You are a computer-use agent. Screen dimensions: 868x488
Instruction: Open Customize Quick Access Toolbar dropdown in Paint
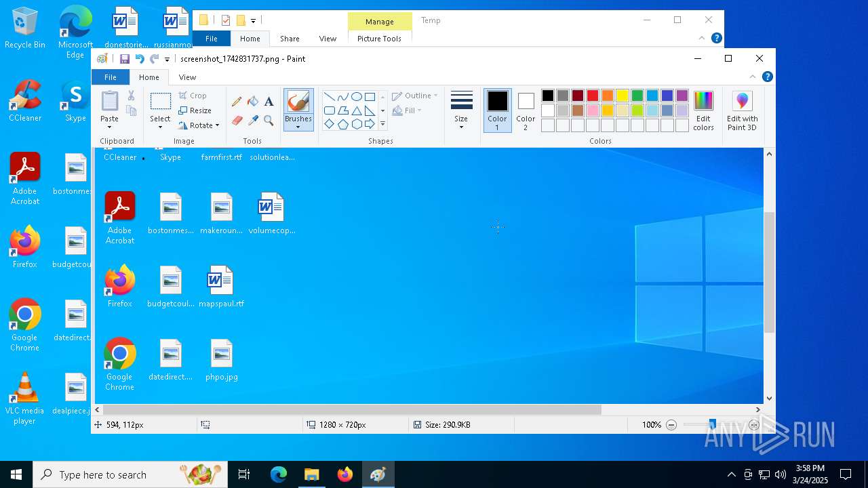167,60
